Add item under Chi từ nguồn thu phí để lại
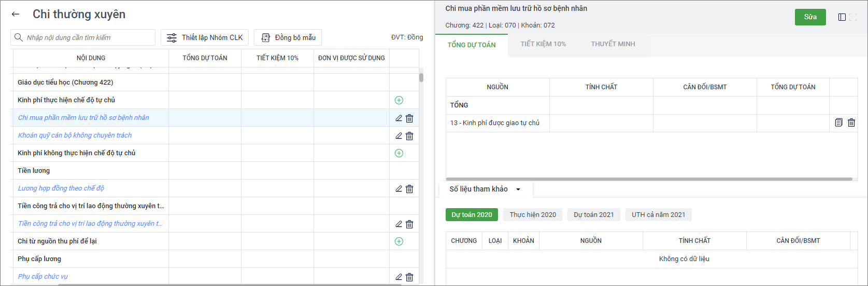Screen dimensions: 868x286 tap(399, 241)
